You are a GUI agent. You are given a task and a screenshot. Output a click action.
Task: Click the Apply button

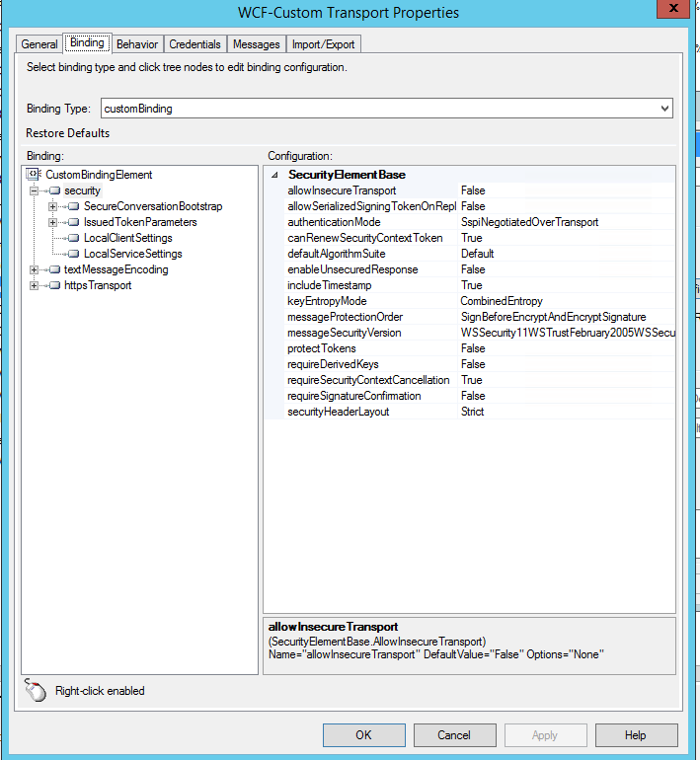coord(545,735)
